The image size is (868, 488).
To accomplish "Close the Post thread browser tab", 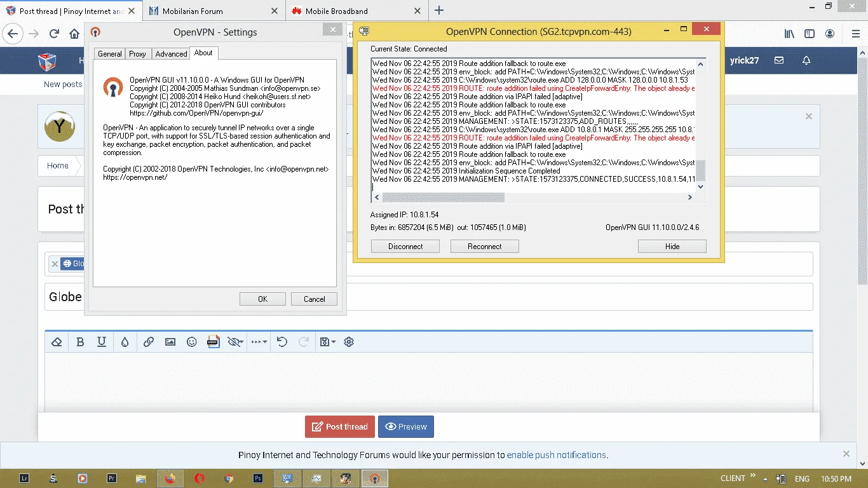I will coord(132,11).
